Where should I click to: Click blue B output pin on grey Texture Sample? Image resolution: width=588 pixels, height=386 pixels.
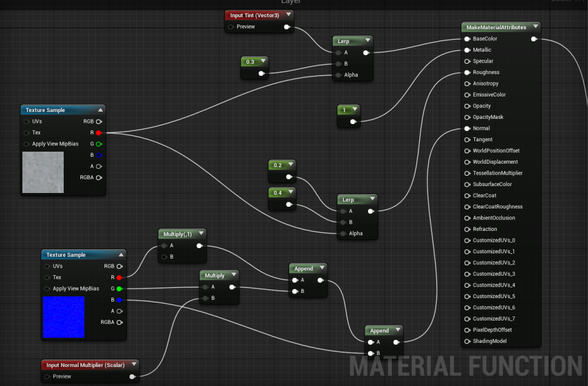(x=99, y=155)
